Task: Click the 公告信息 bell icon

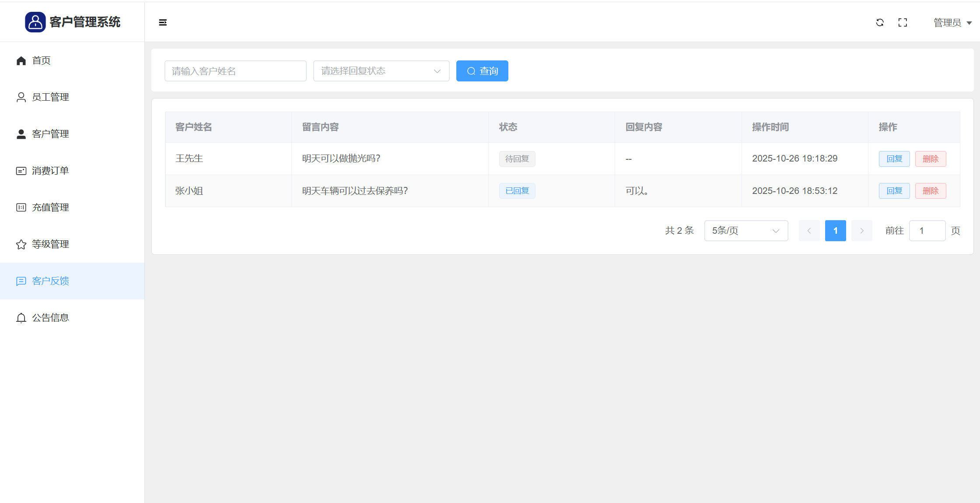Action: [x=21, y=318]
